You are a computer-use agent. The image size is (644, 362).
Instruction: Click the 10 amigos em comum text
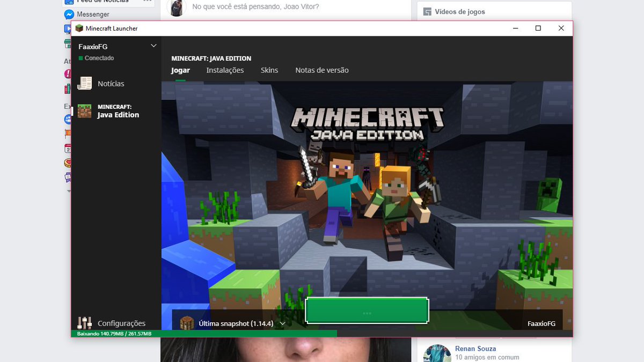[x=487, y=358]
